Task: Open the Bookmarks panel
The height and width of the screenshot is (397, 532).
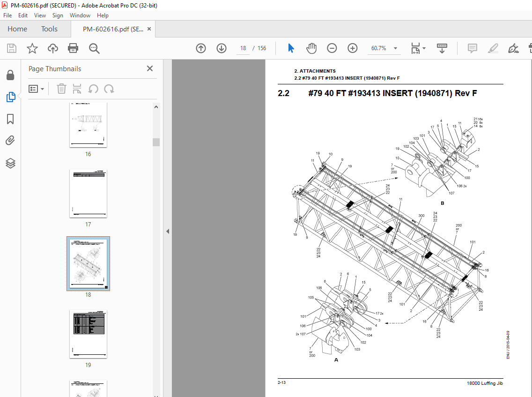Action: (10, 119)
